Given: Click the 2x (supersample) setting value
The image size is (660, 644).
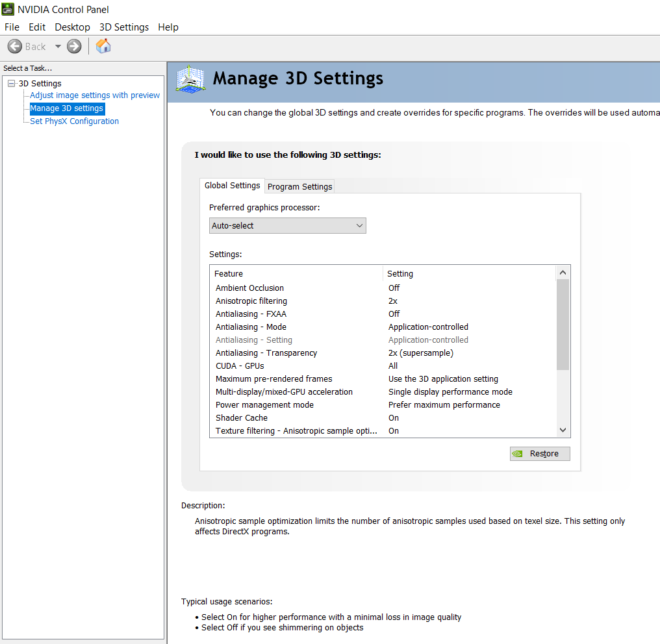Looking at the screenshot, I should click(x=421, y=353).
